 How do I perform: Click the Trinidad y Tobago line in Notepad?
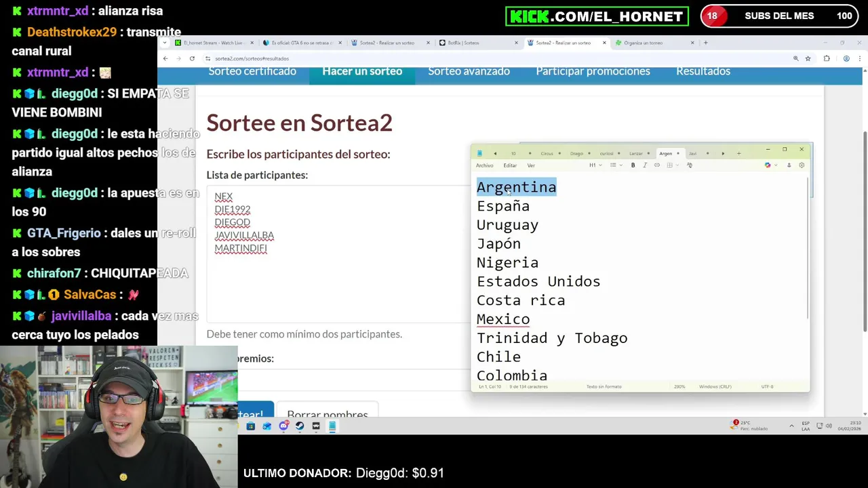coord(552,338)
